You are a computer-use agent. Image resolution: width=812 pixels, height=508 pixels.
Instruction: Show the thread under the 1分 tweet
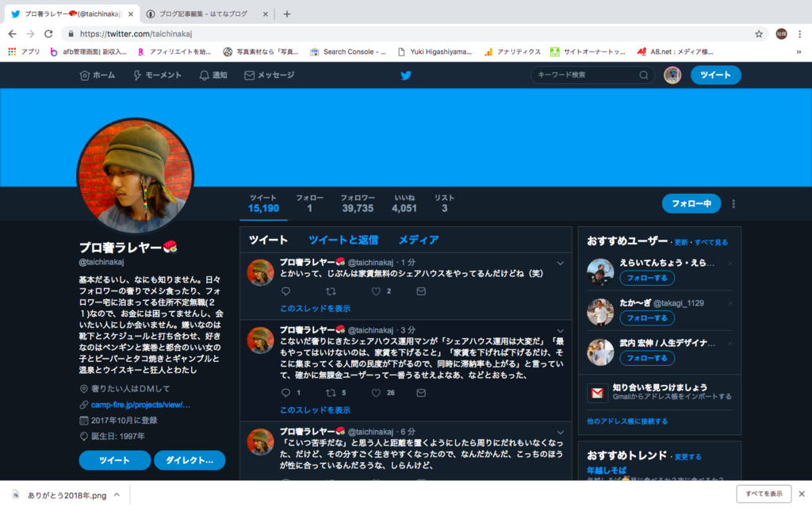pyautogui.click(x=315, y=309)
